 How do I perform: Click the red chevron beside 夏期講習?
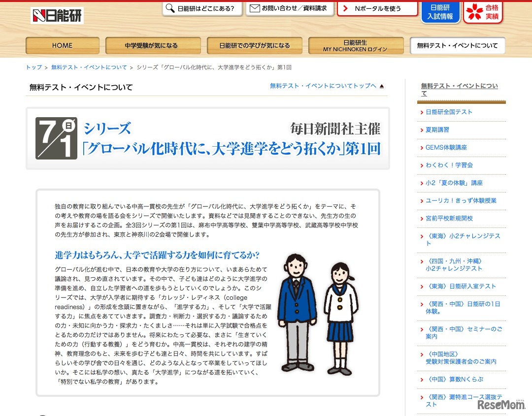[x=423, y=130]
